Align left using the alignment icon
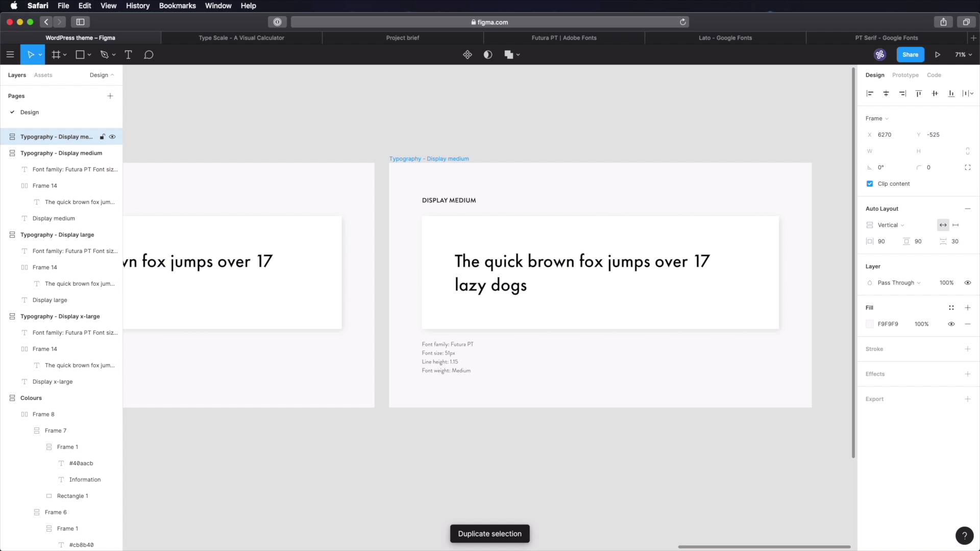 (870, 93)
